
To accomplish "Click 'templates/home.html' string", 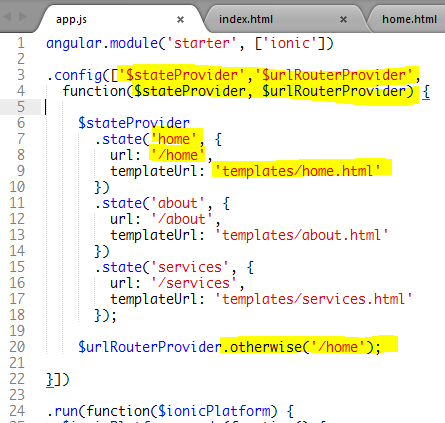I will click(298, 171).
